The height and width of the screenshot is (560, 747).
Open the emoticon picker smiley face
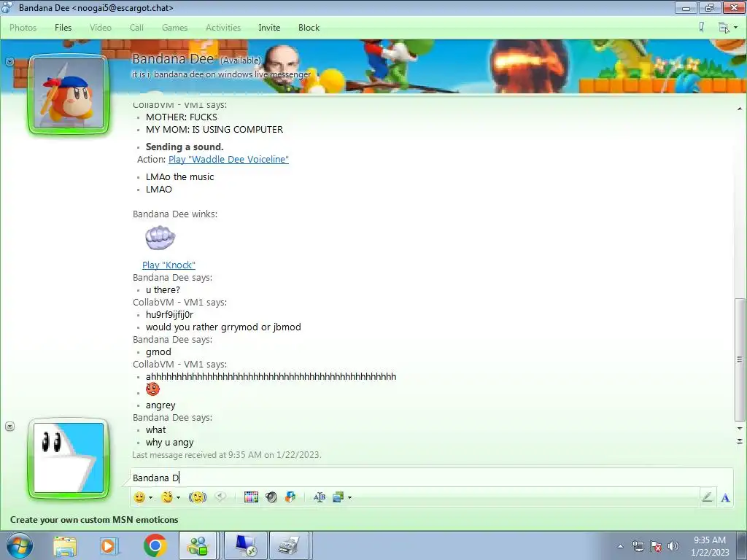(139, 497)
